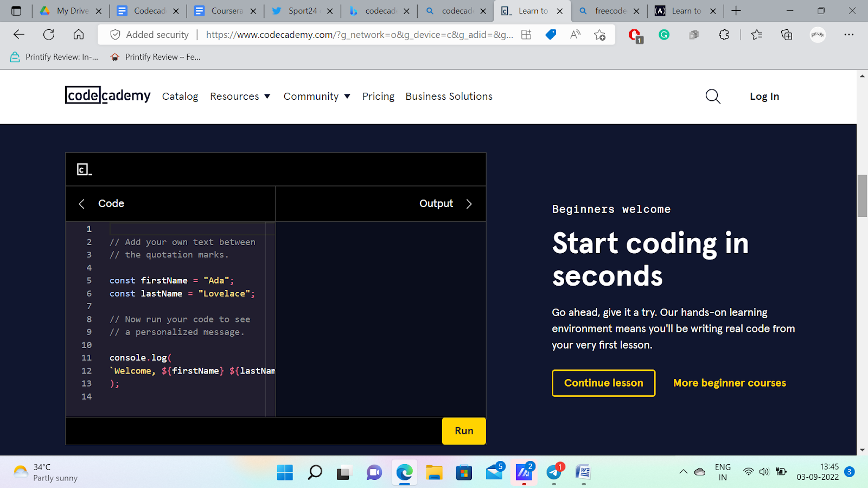Close the Sport24 tab
This screenshot has height=488, width=868.
(330, 11)
